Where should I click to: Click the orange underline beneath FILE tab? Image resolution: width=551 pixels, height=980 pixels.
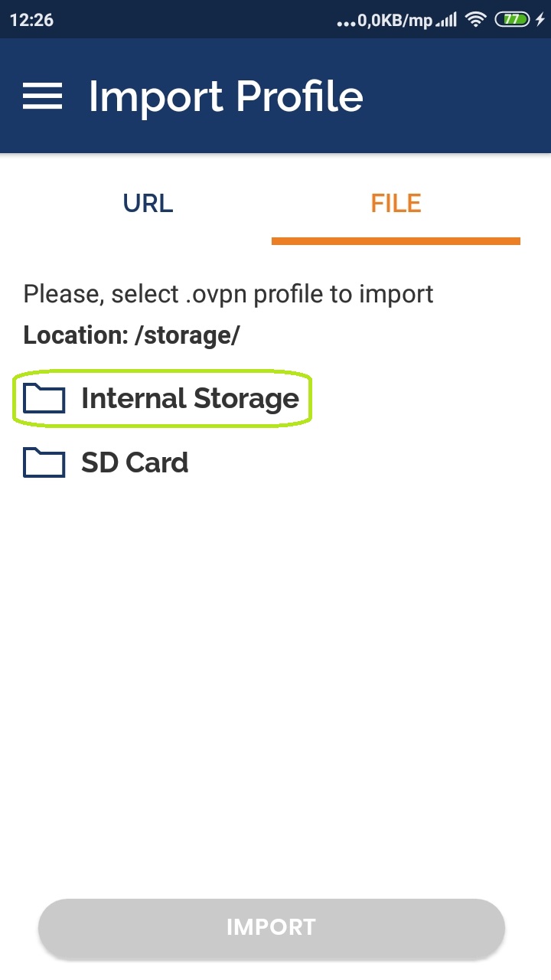click(396, 241)
